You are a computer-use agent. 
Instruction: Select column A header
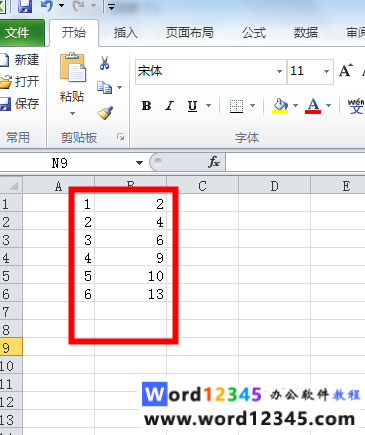click(x=59, y=186)
